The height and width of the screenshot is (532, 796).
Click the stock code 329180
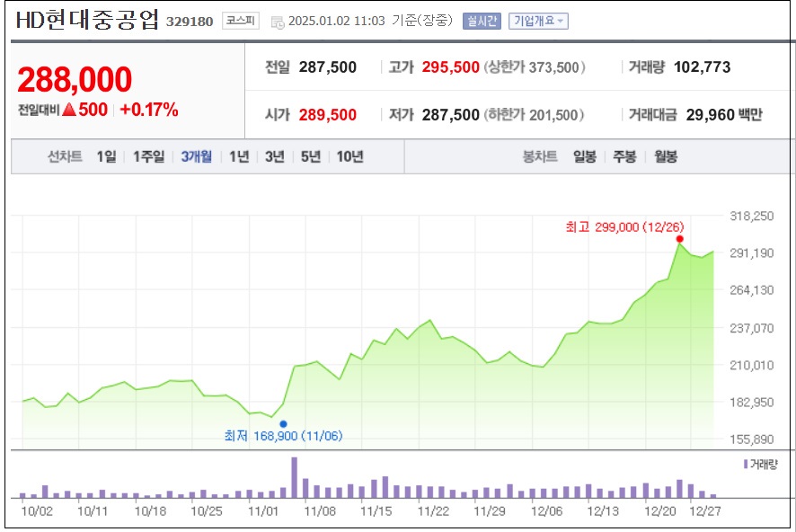tap(190, 22)
